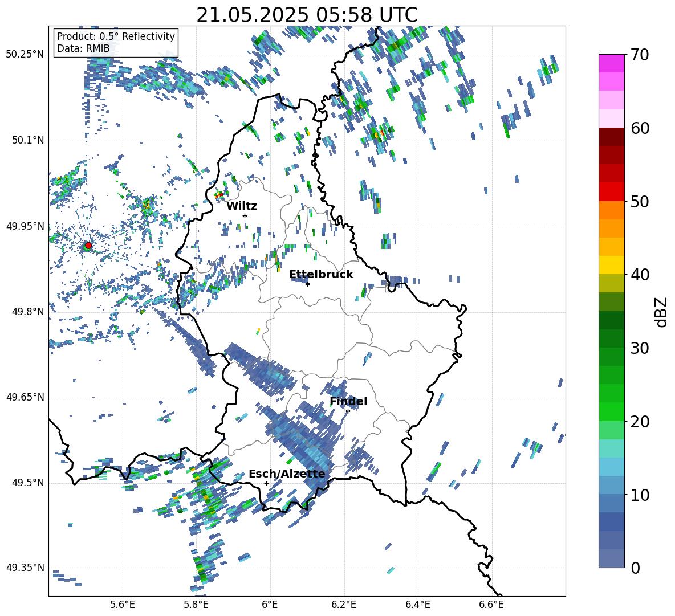Viewport: 675px width, 616px height.
Task: Select the Ettelbruck city label
Action: (x=321, y=275)
